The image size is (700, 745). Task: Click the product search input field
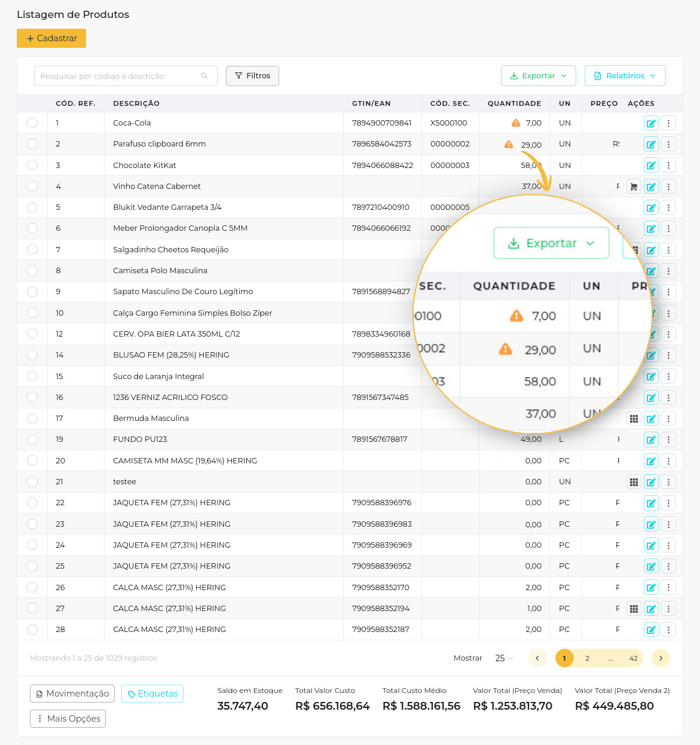coord(117,76)
